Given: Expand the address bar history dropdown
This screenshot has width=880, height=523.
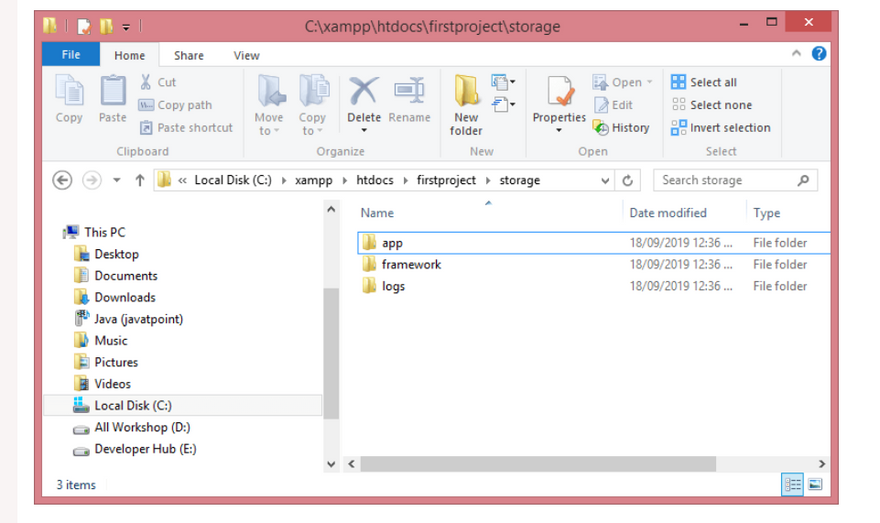Looking at the screenshot, I should point(605,181).
